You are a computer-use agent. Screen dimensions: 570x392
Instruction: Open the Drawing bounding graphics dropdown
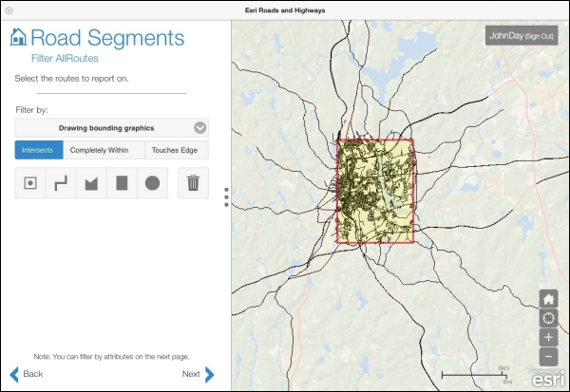(x=104, y=127)
